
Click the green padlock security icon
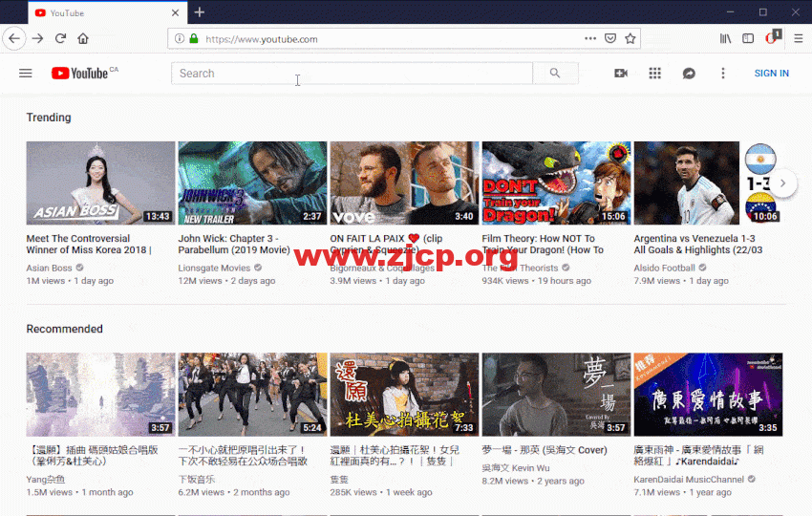(194, 39)
